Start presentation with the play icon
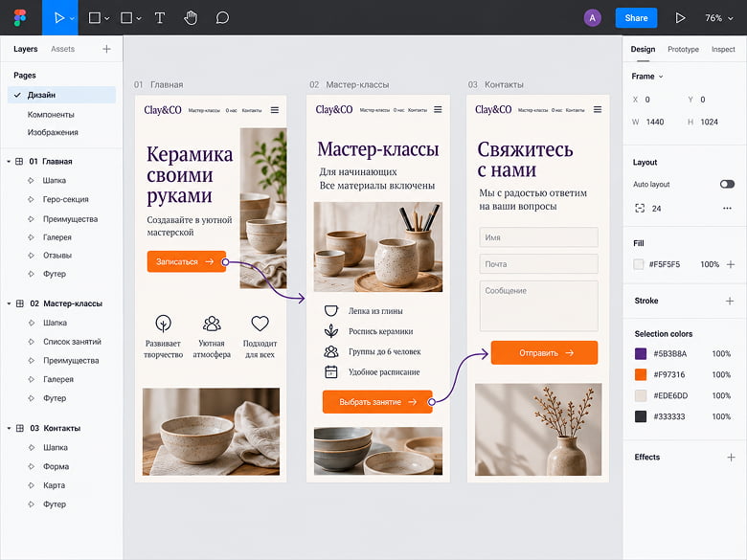 click(x=680, y=18)
